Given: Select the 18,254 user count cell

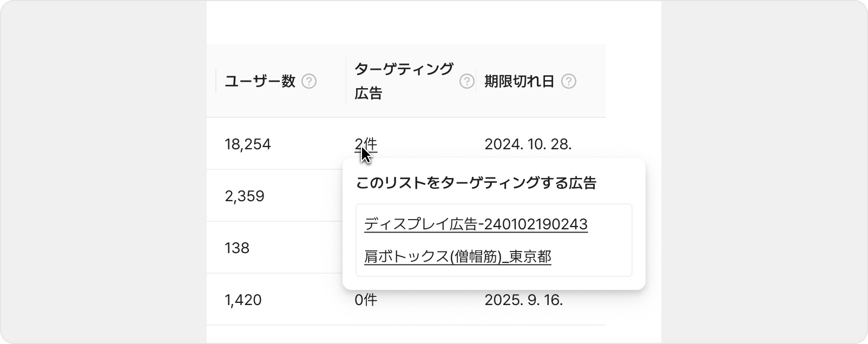Looking at the screenshot, I should [x=248, y=144].
